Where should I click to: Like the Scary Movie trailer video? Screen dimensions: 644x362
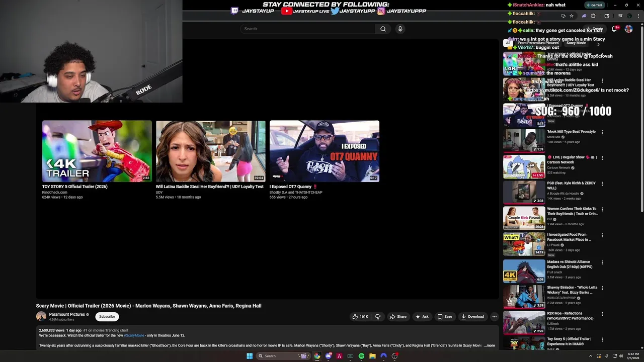(360, 317)
